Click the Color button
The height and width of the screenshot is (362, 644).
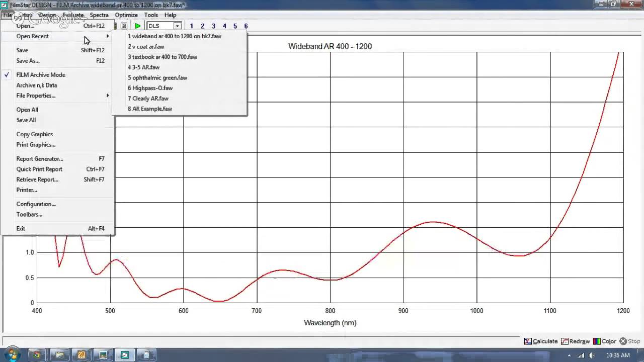tap(605, 341)
